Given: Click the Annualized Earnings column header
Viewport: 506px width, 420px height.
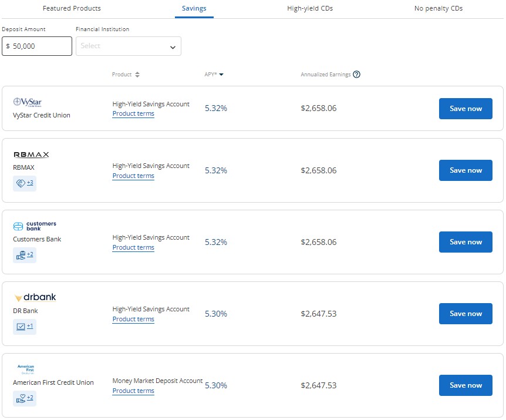Looking at the screenshot, I should click(x=326, y=75).
